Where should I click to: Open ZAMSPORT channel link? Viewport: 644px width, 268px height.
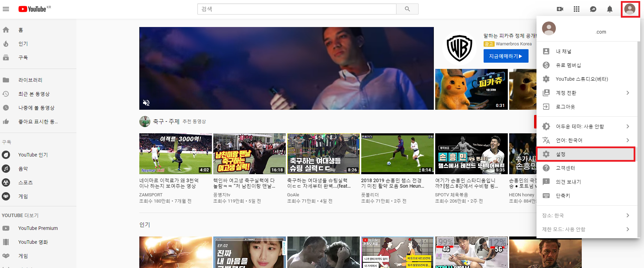click(x=151, y=195)
